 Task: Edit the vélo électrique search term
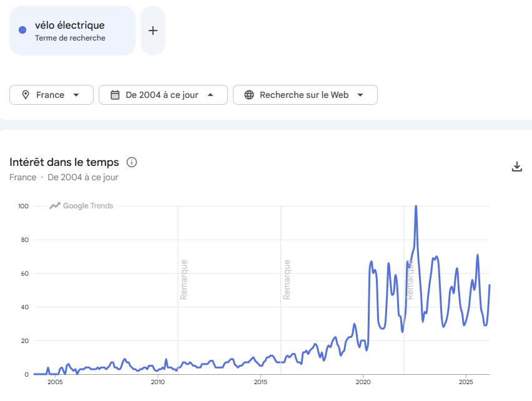click(x=69, y=26)
